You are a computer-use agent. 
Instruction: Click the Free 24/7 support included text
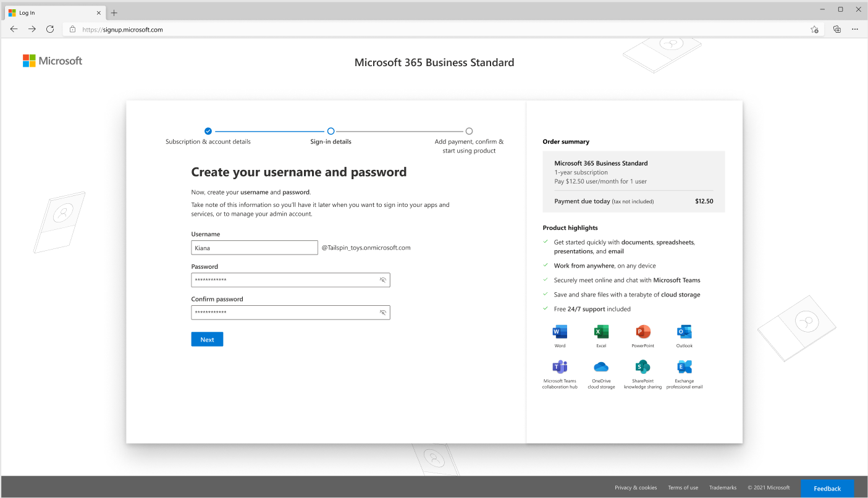pyautogui.click(x=592, y=309)
